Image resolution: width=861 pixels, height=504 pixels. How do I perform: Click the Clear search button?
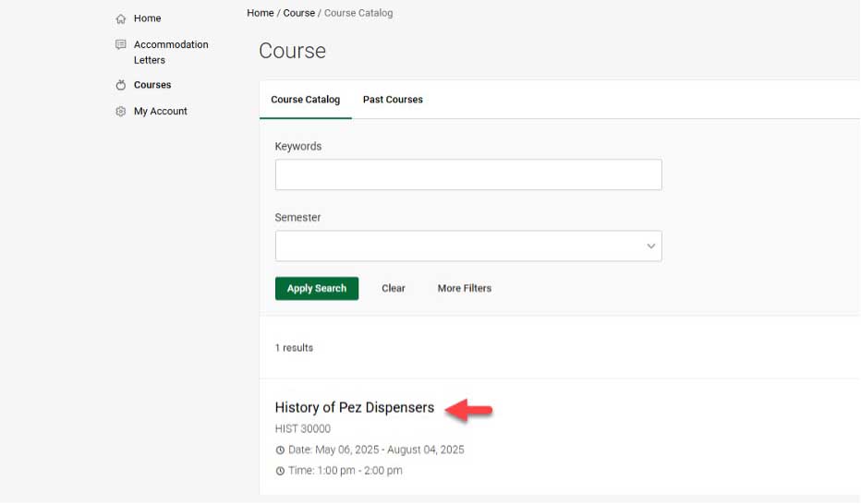click(x=394, y=289)
